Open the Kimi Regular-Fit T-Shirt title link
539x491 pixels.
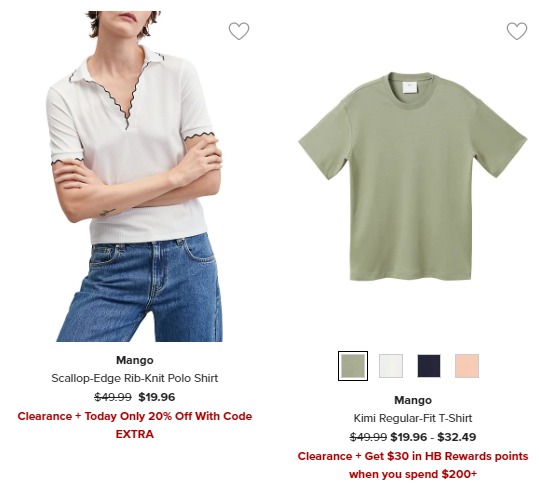coord(412,418)
